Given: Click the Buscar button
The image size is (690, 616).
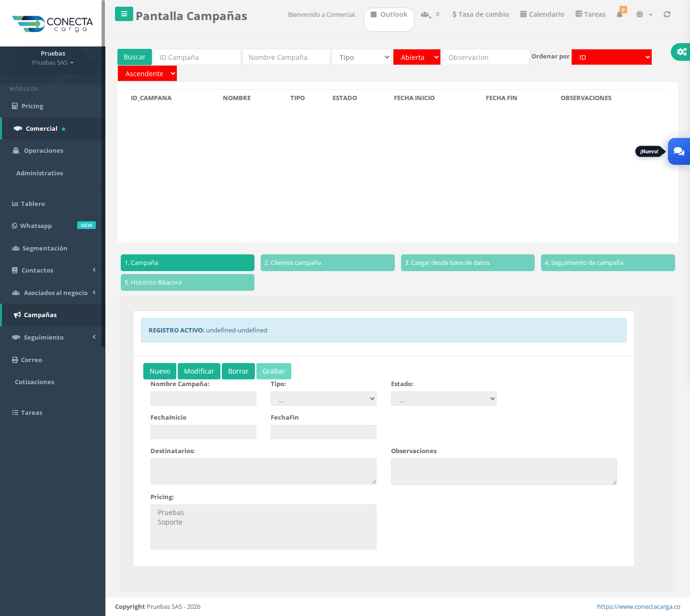Looking at the screenshot, I should click(135, 57).
